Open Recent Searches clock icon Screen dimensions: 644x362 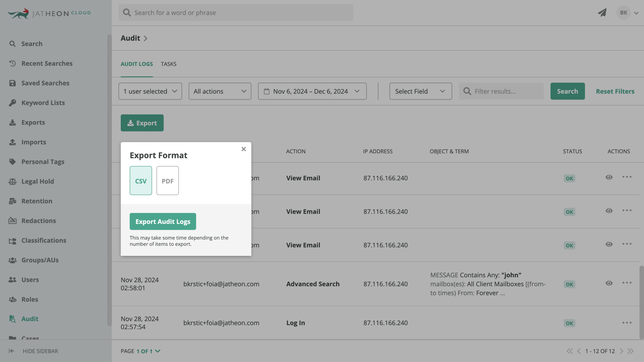12,63
